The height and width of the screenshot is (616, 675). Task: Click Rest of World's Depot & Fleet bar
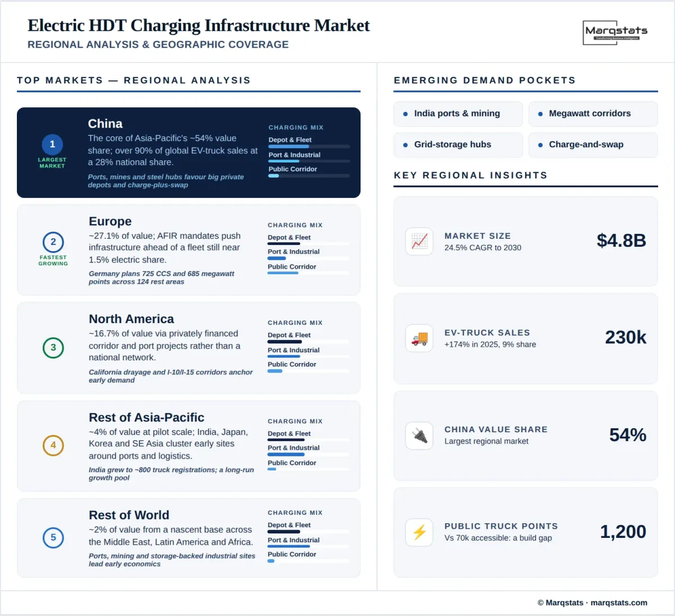pos(308,532)
